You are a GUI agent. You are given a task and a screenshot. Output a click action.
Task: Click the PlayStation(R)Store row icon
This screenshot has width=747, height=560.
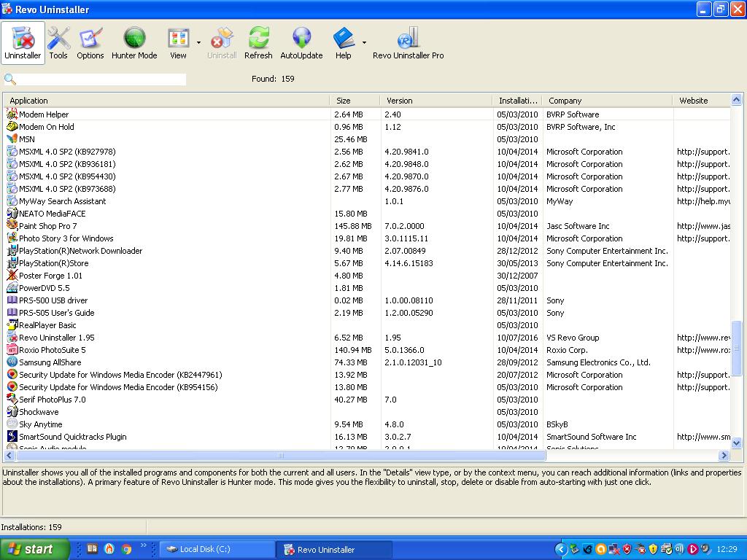tap(12, 262)
